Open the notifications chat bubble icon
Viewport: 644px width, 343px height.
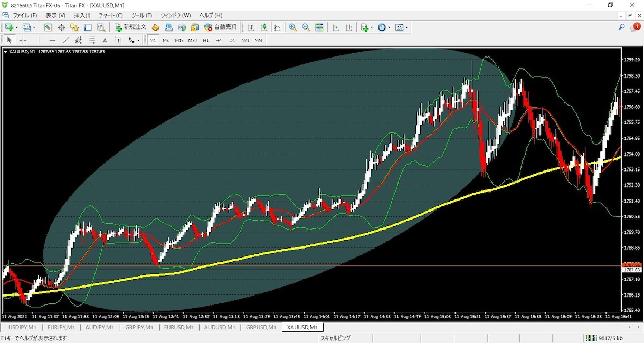click(x=635, y=27)
